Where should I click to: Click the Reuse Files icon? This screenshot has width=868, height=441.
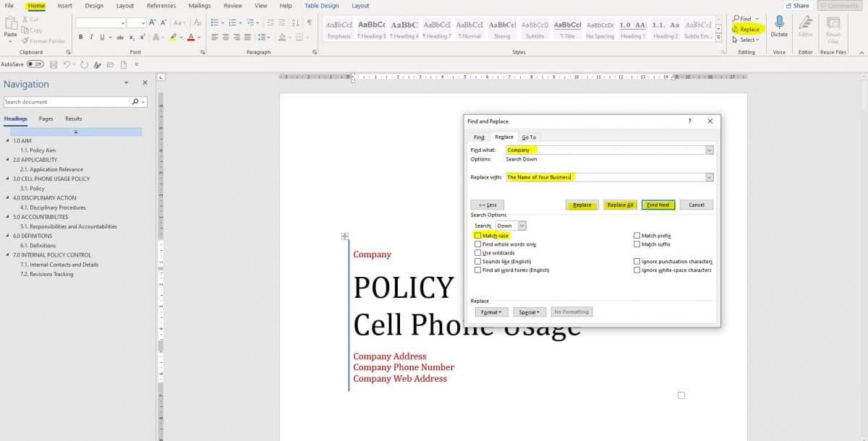point(833,25)
